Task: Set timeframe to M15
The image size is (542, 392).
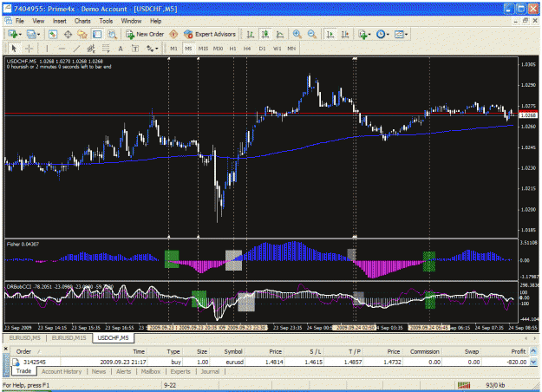Action: click(203, 49)
